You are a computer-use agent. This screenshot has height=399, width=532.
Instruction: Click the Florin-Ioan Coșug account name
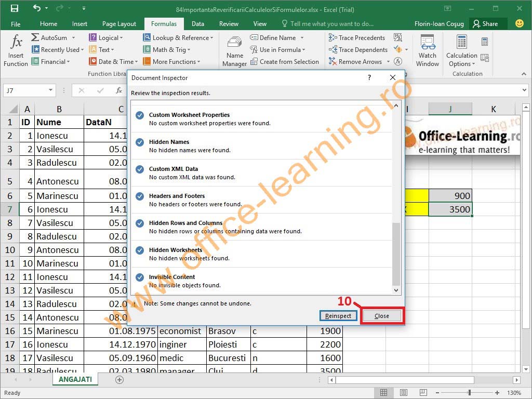click(x=439, y=24)
